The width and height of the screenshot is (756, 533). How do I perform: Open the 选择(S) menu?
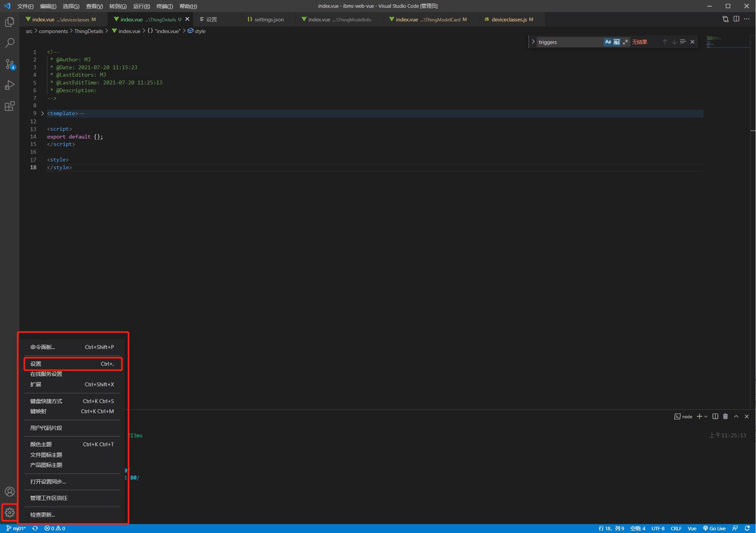click(71, 6)
